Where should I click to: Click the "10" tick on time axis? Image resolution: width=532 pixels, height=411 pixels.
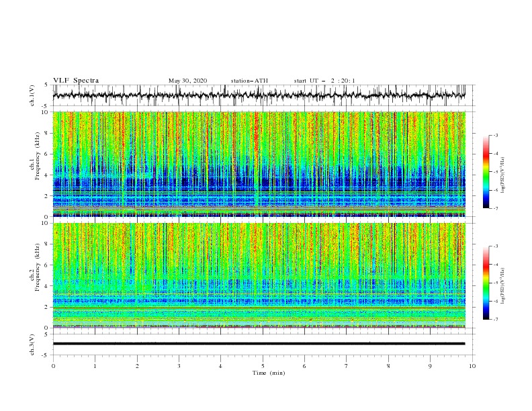click(x=472, y=366)
